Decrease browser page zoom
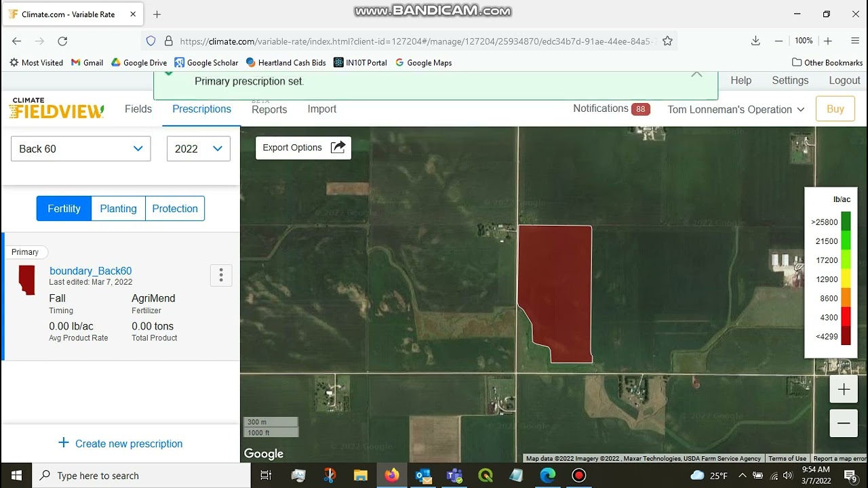868x488 pixels. click(779, 41)
